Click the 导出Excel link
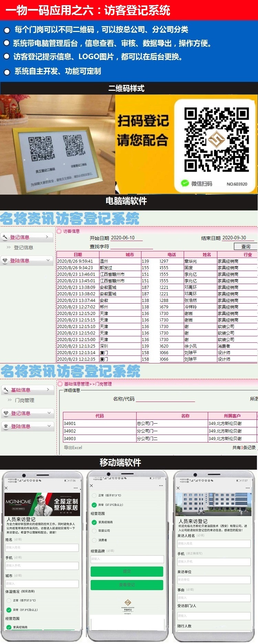This screenshot has width=258, height=644. point(73,447)
